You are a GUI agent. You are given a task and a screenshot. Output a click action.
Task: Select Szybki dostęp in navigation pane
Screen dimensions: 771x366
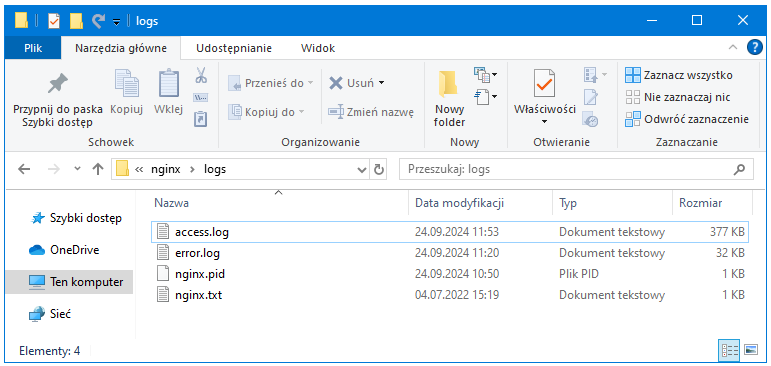click(x=76, y=218)
